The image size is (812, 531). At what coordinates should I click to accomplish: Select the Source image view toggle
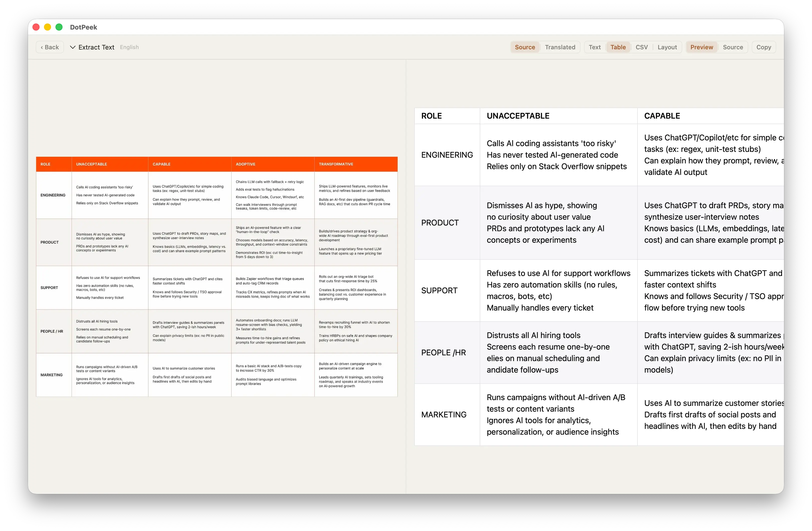click(525, 47)
